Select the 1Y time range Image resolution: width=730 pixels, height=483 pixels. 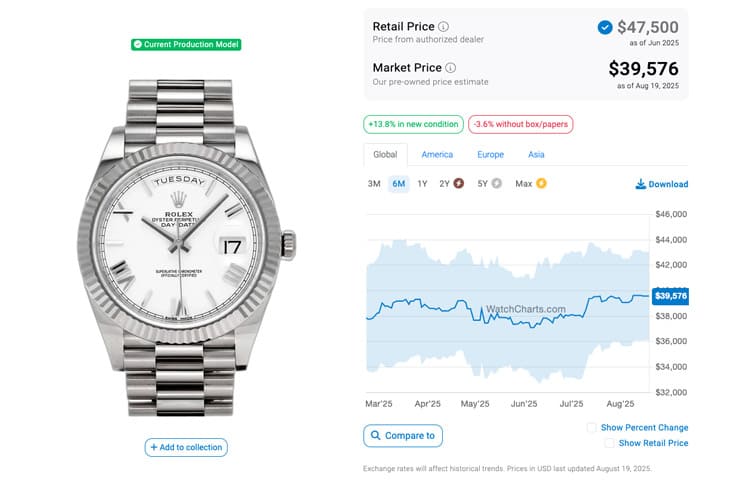(422, 184)
